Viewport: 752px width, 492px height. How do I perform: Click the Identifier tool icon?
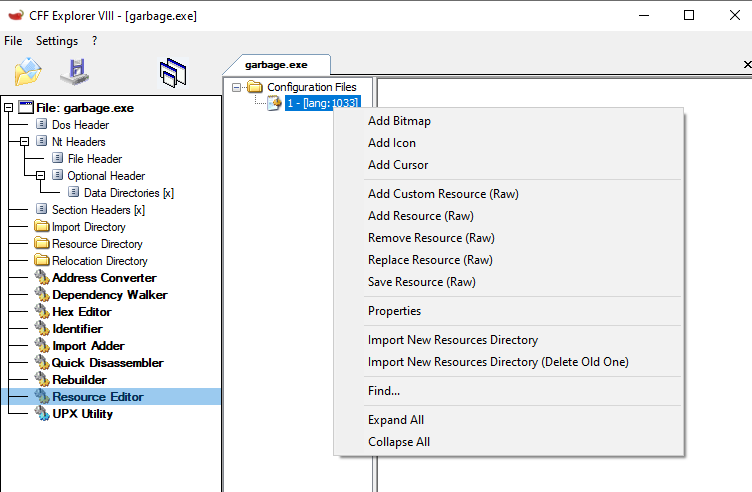pyautogui.click(x=42, y=328)
